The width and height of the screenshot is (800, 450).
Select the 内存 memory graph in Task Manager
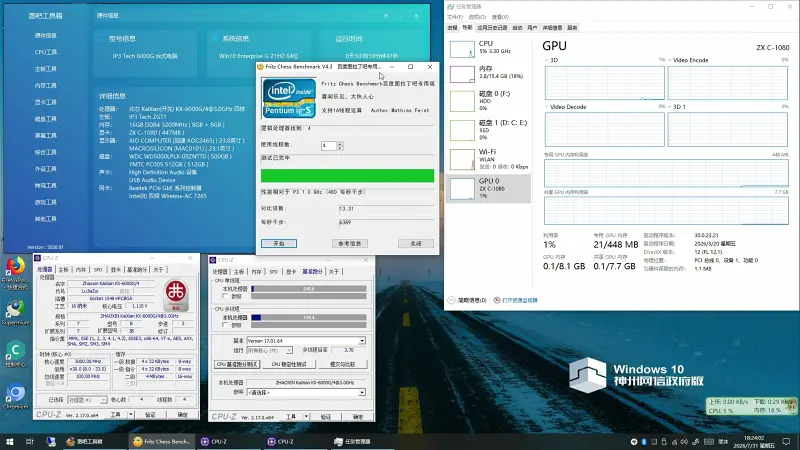click(x=488, y=73)
